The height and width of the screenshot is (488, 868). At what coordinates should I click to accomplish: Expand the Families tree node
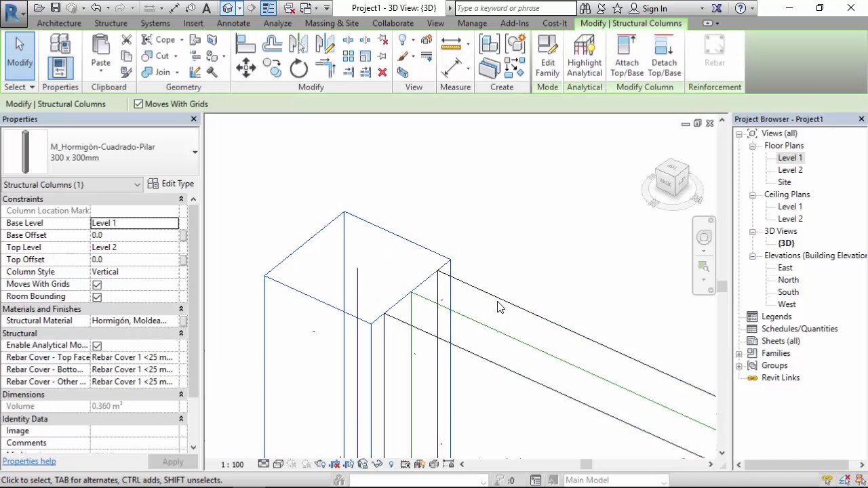pyautogui.click(x=739, y=353)
